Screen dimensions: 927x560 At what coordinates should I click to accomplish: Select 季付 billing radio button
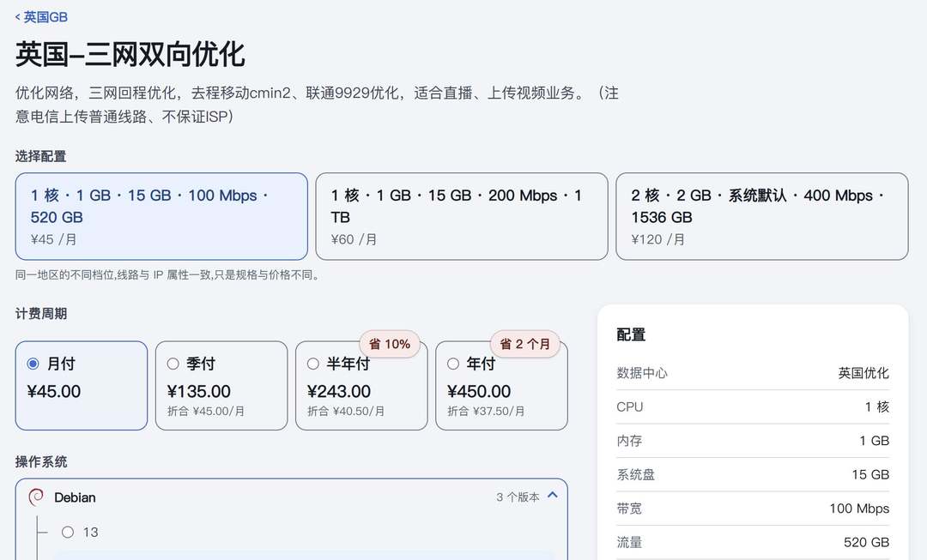point(173,364)
